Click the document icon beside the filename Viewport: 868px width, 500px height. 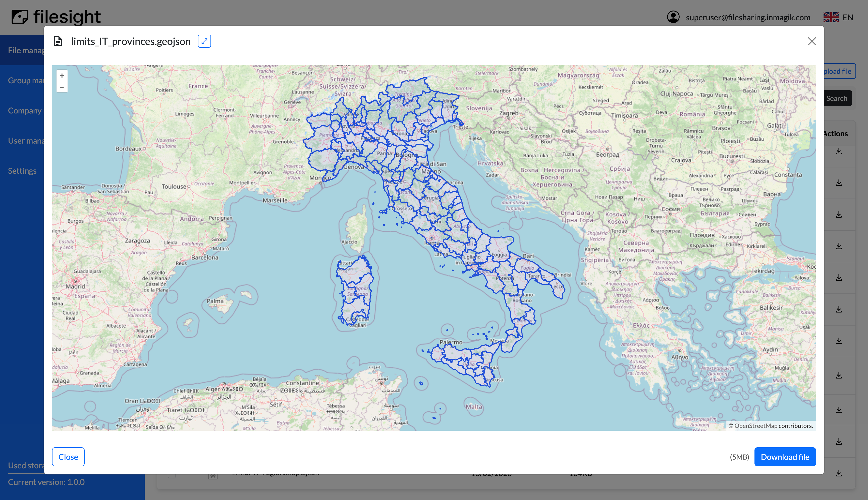58,41
